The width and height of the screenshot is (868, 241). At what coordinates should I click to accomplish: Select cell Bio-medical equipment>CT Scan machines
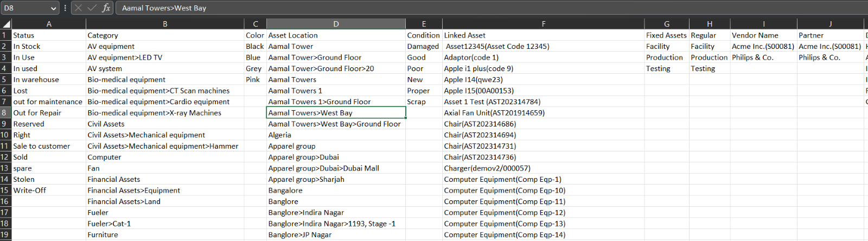point(165,91)
